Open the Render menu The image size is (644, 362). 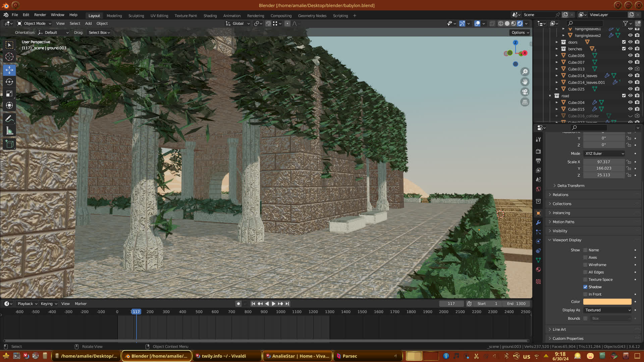coord(40,15)
